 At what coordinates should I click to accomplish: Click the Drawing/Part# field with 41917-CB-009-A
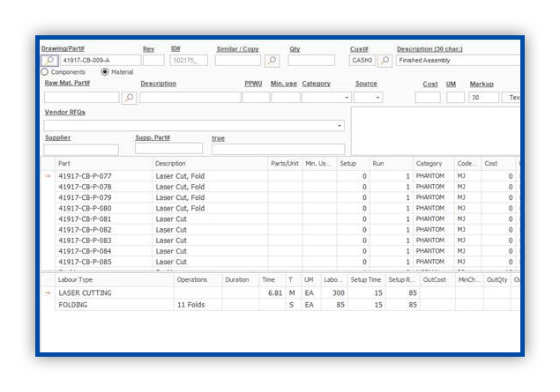click(101, 60)
